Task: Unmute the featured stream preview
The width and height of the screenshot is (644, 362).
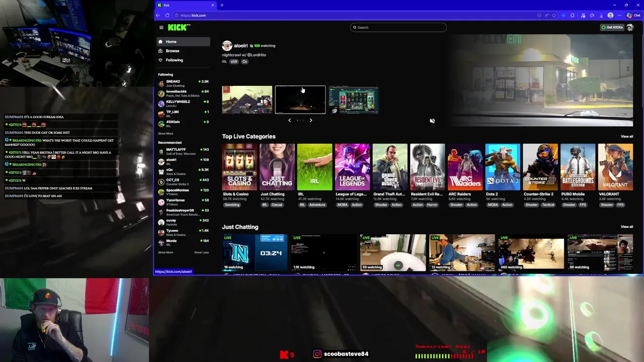Action: 432,121
